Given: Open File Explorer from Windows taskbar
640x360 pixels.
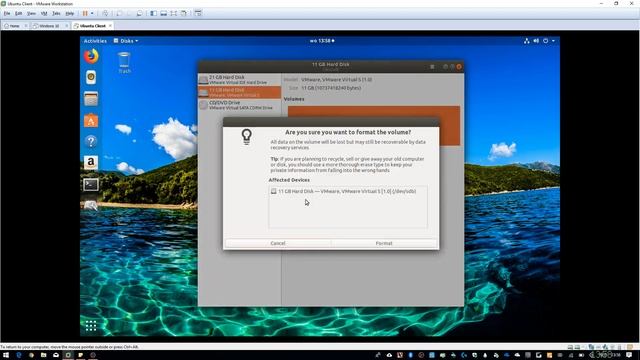Looking at the screenshot, I should pyautogui.click(x=43, y=355).
